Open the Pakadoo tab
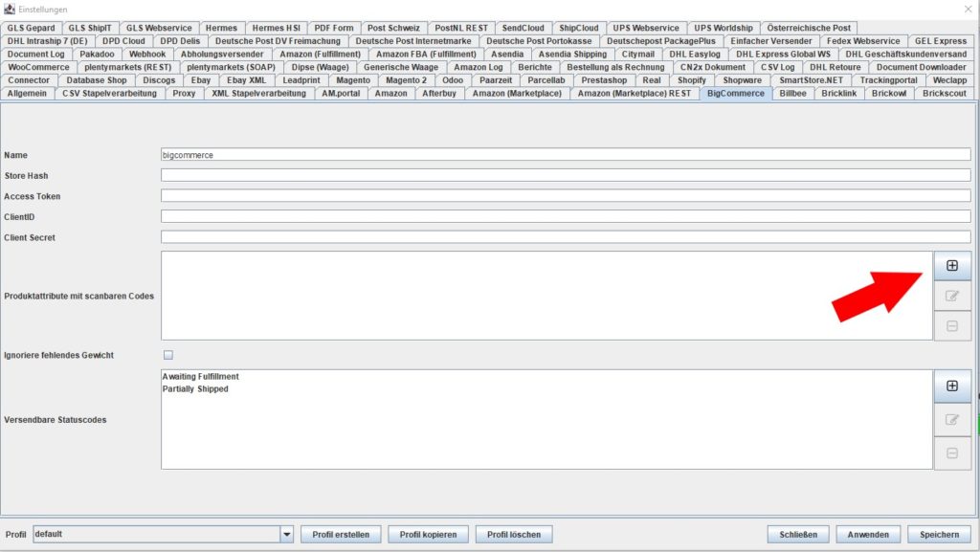 97,55
